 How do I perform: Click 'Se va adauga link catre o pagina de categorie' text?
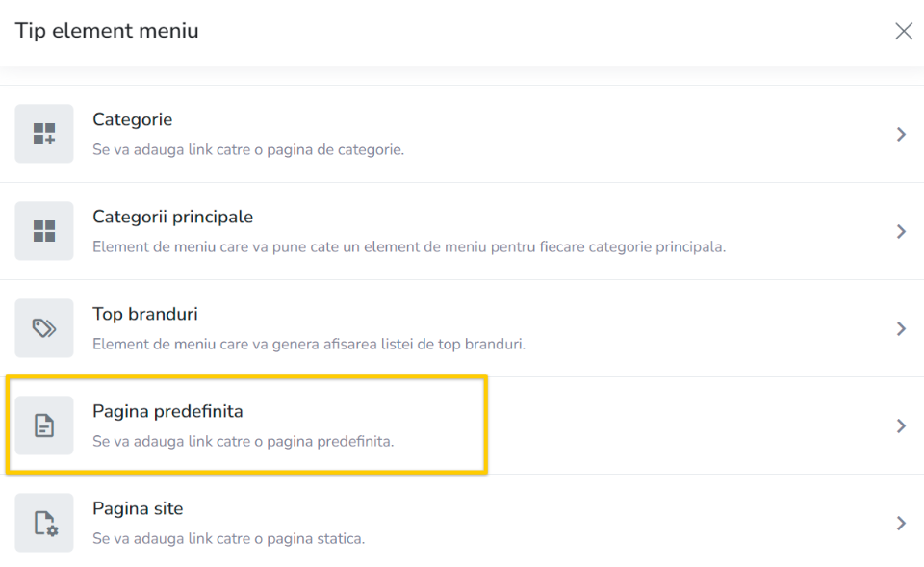point(248,150)
